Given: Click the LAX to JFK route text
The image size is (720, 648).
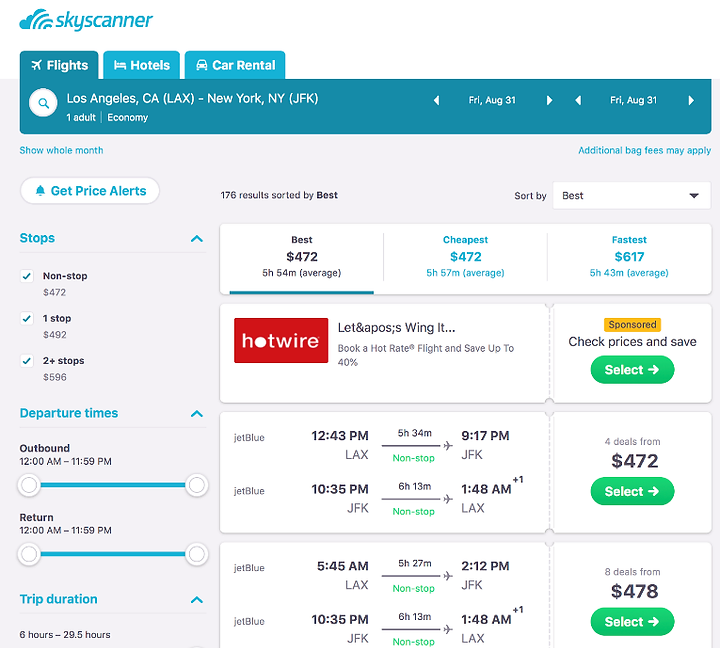Looking at the screenshot, I should pos(192,98).
